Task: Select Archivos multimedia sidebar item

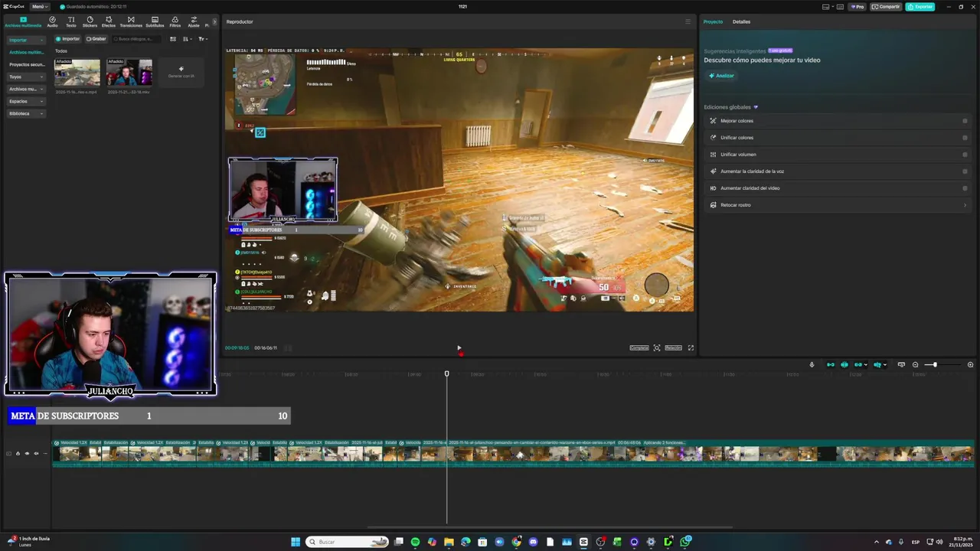Action: pyautogui.click(x=27, y=52)
